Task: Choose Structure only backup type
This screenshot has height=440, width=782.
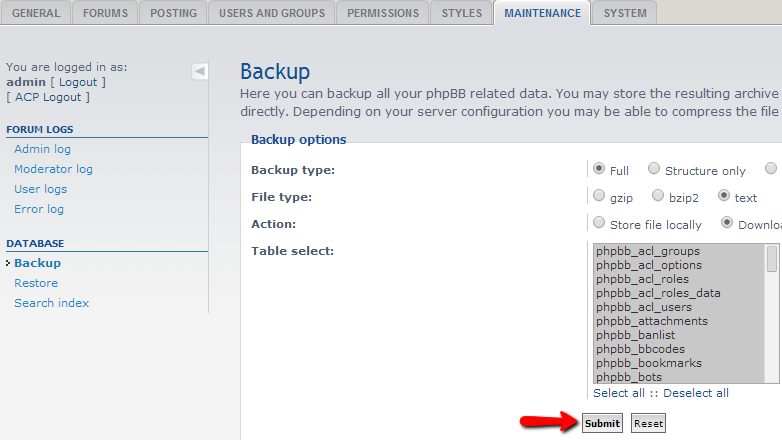Action: coord(653,169)
